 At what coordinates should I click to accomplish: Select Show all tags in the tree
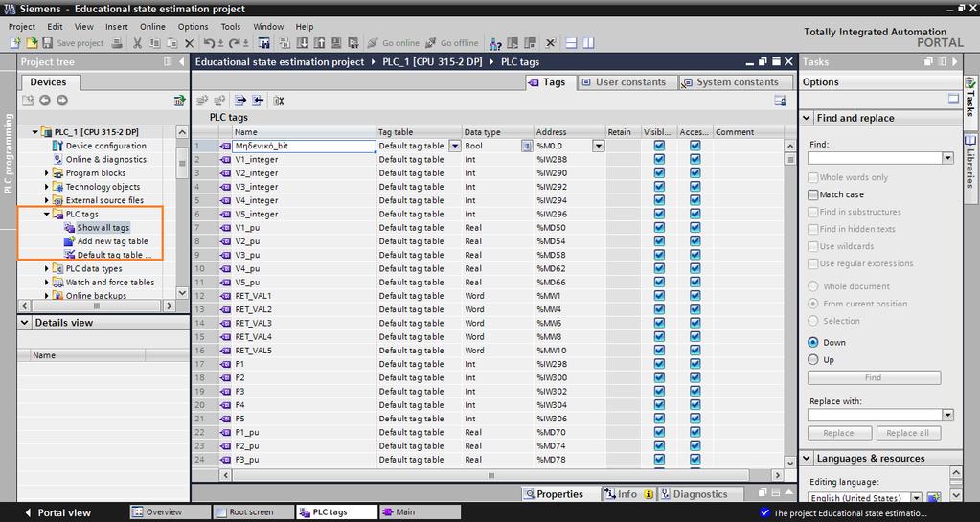coord(103,228)
